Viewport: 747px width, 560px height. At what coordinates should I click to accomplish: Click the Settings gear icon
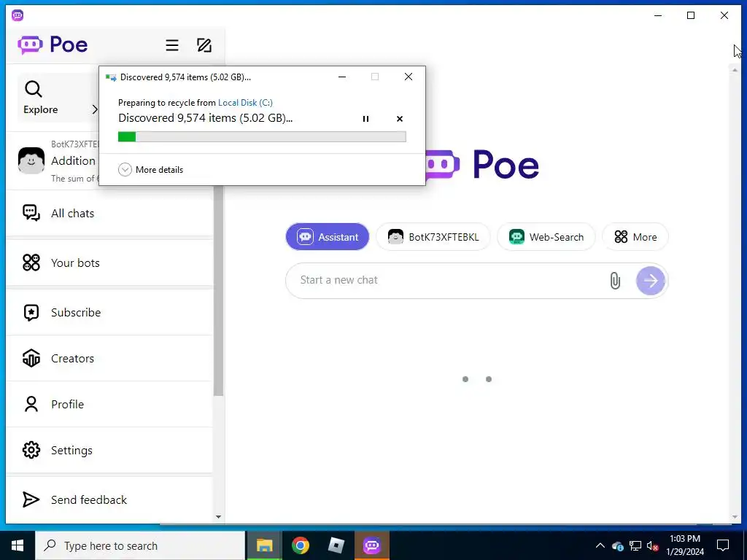[x=31, y=450]
